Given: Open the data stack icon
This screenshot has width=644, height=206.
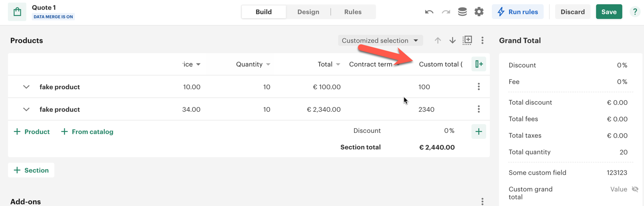Looking at the screenshot, I should tap(462, 12).
